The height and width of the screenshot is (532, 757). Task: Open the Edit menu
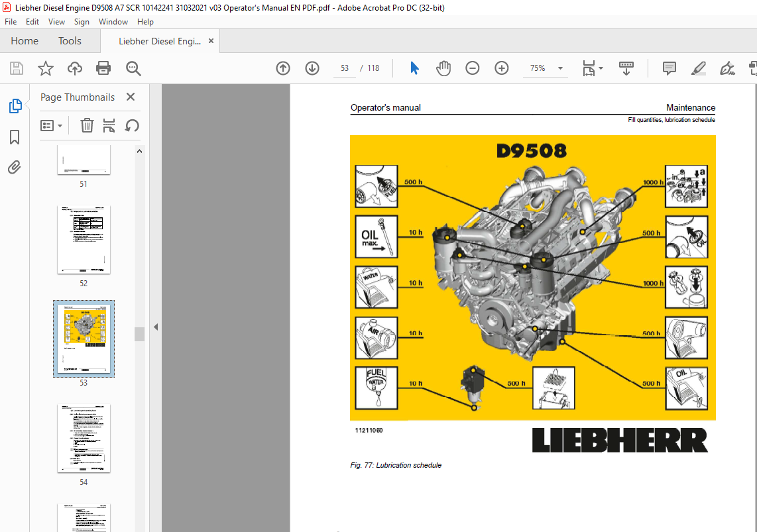(32, 22)
